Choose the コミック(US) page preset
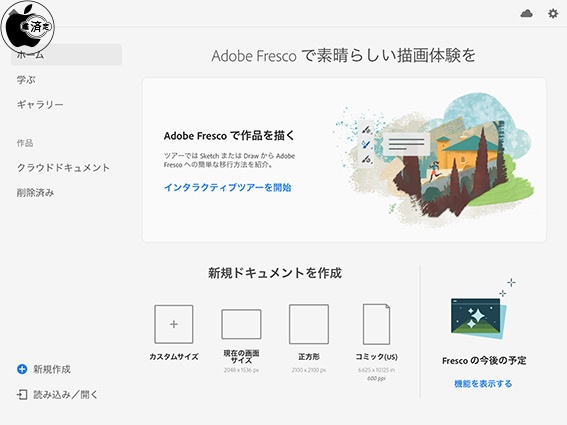The image size is (567, 425). 376,324
